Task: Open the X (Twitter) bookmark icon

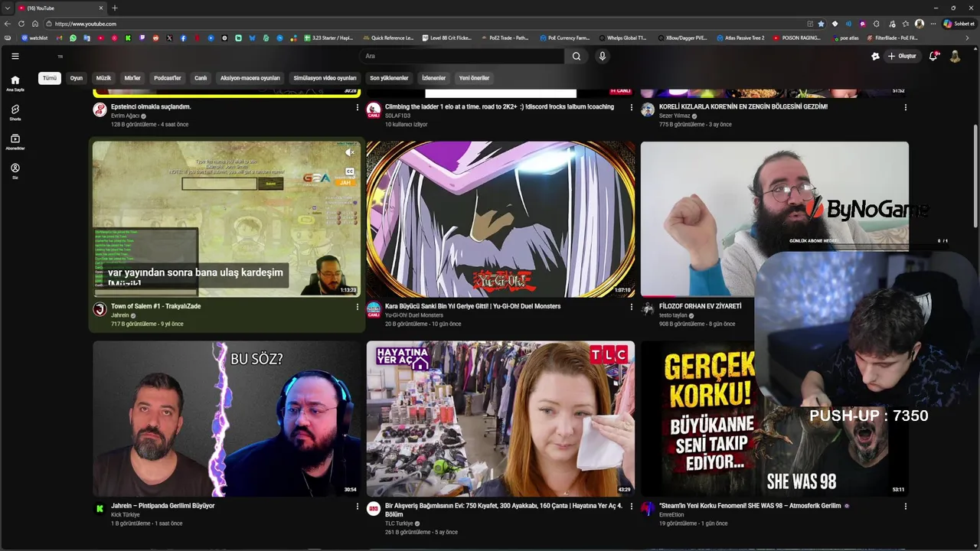Action: 169,37
